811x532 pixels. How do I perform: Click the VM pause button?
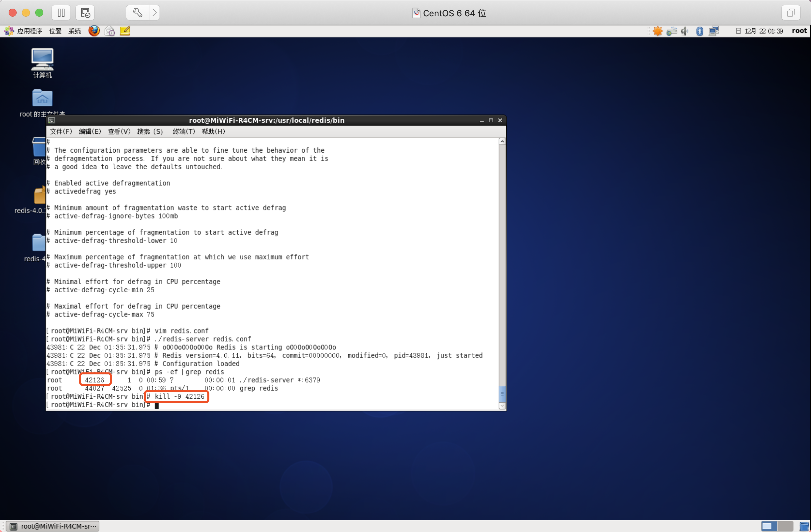click(x=61, y=13)
